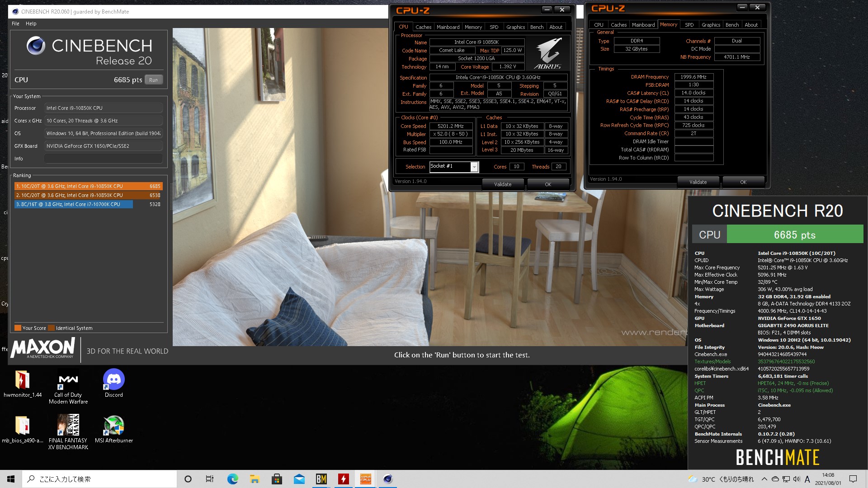The image size is (868, 488).
Task: Open Call of Duty Modern Warfare shortcut
Action: (x=68, y=387)
